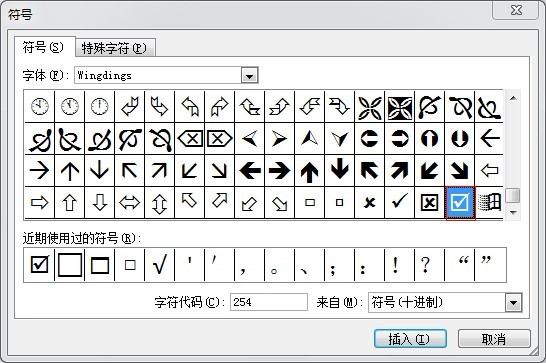Screen dimensions: 546x363
Task: Choose the black circle with left arrow
Action: tap(369, 138)
